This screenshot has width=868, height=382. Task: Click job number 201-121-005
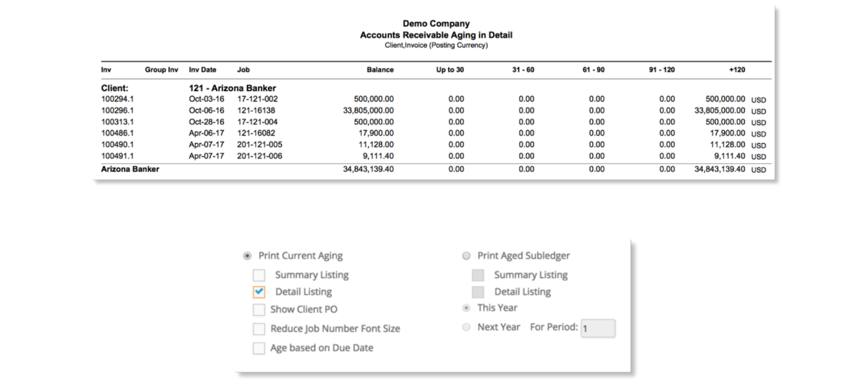pos(260,144)
